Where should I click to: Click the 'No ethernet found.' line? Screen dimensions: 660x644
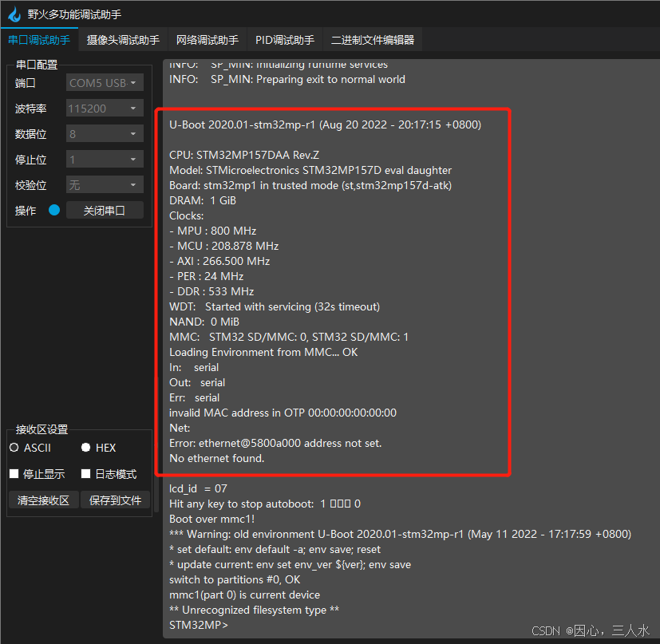[x=217, y=458]
